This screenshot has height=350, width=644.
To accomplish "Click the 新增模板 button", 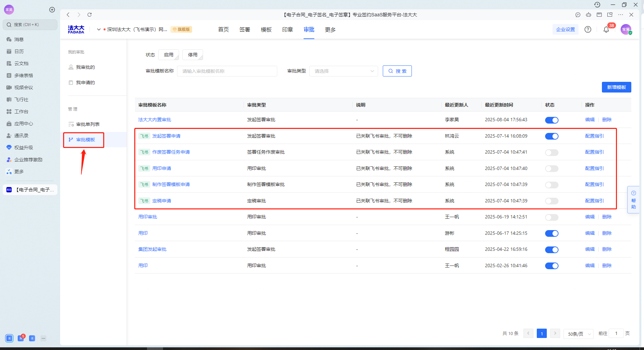I will [x=616, y=87].
